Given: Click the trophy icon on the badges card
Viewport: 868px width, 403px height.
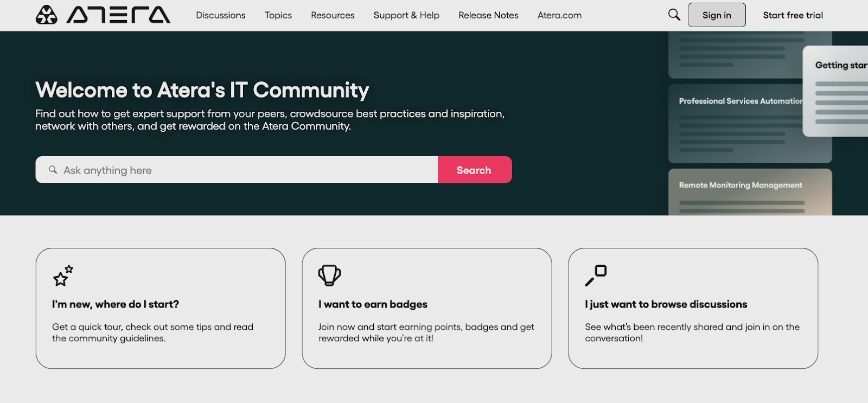Looking at the screenshot, I should (x=329, y=276).
